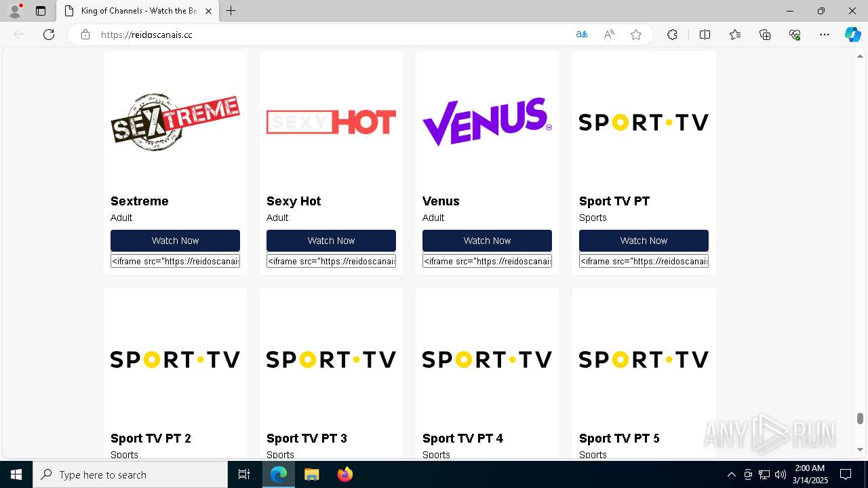Click the taskbar search box
This screenshot has height=488, width=868.
click(130, 474)
